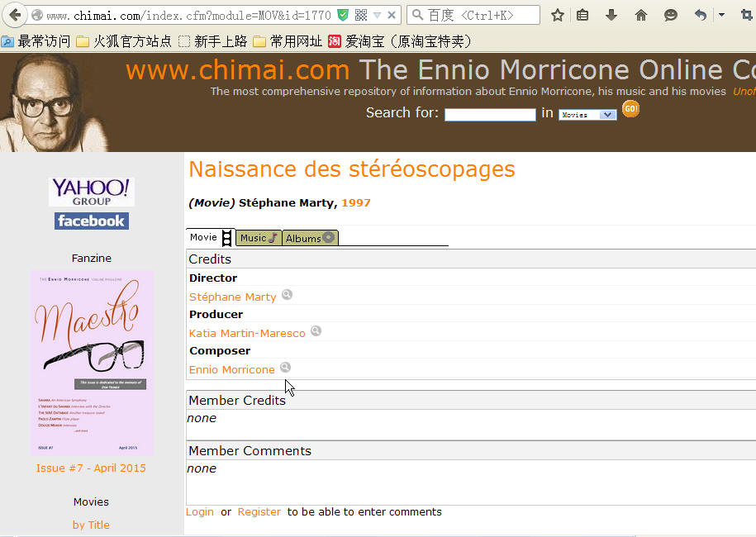The width and height of the screenshot is (756, 537).
Task: Switch to the Albums tab
Action: tap(310, 238)
